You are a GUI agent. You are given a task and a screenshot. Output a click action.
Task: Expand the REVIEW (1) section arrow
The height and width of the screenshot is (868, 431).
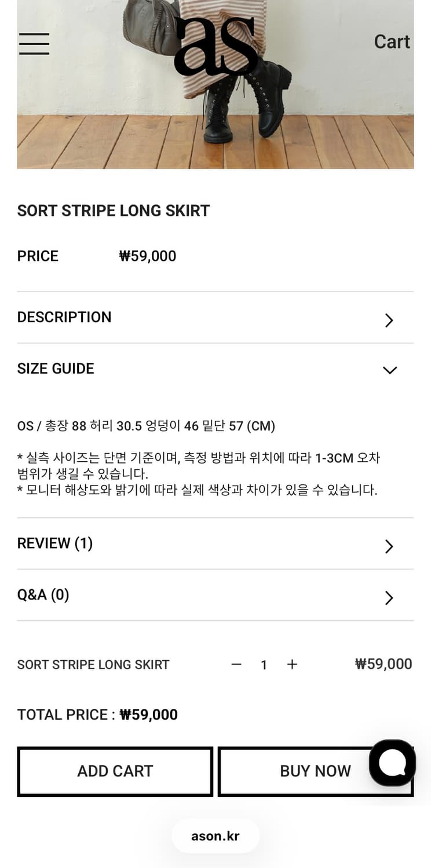pyautogui.click(x=389, y=546)
